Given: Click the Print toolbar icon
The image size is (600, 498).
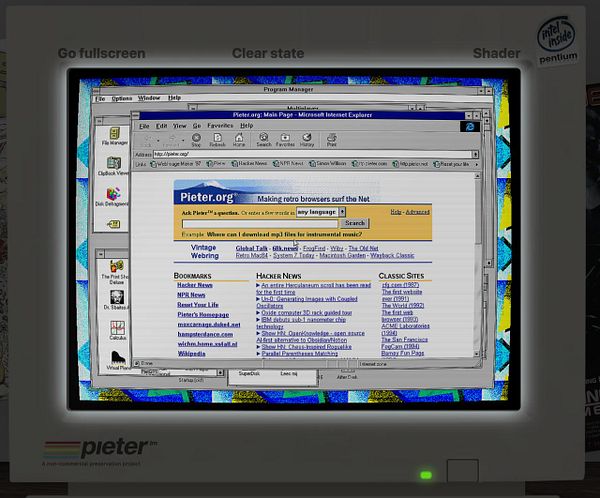Looking at the screenshot, I should (x=332, y=140).
